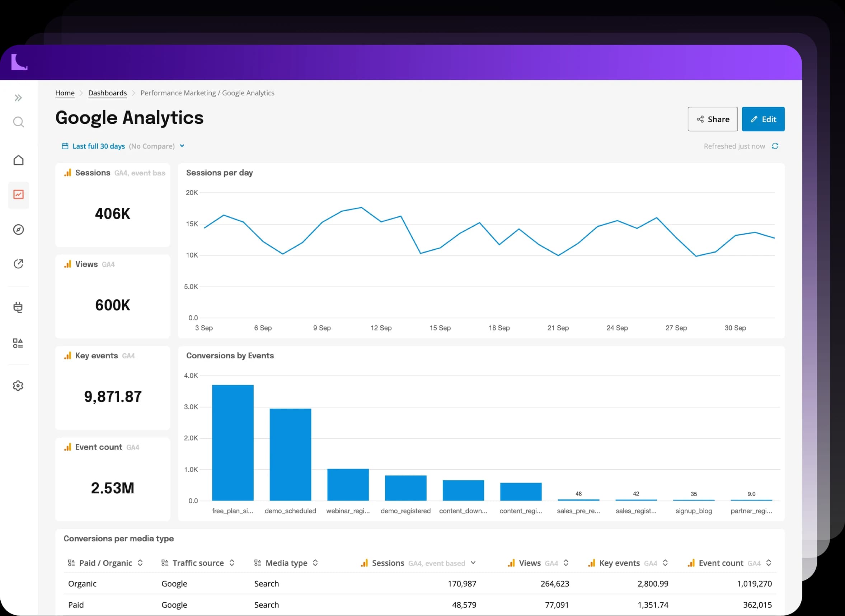Click the Dashboards breadcrumb link
845x616 pixels.
107,93
